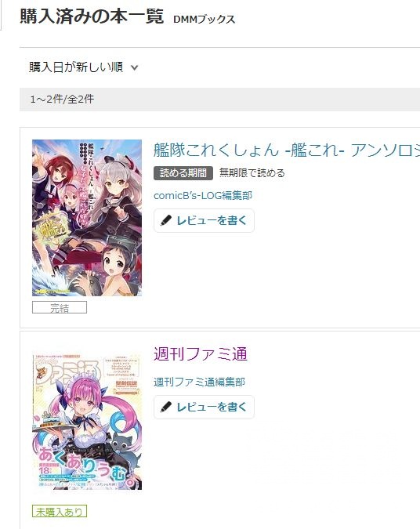Write a review for the 艦これ anthology

click(x=204, y=221)
